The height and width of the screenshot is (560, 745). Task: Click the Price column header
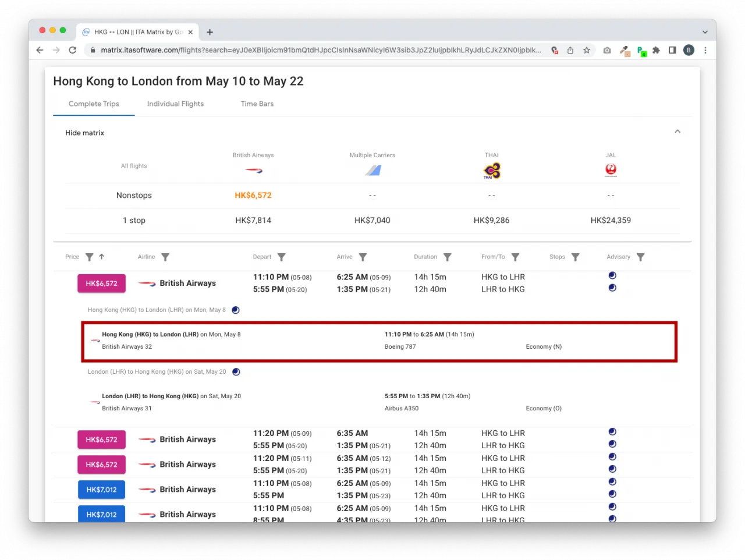(72, 257)
